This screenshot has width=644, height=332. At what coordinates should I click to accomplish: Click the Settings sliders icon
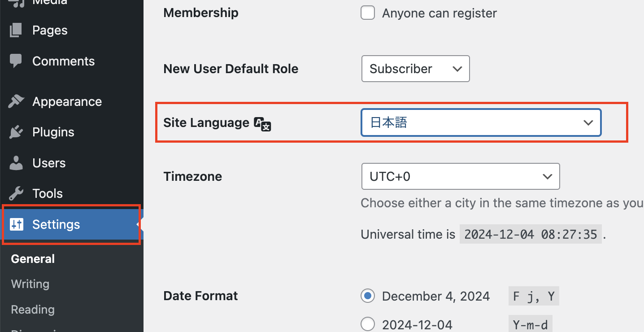pyautogui.click(x=17, y=224)
